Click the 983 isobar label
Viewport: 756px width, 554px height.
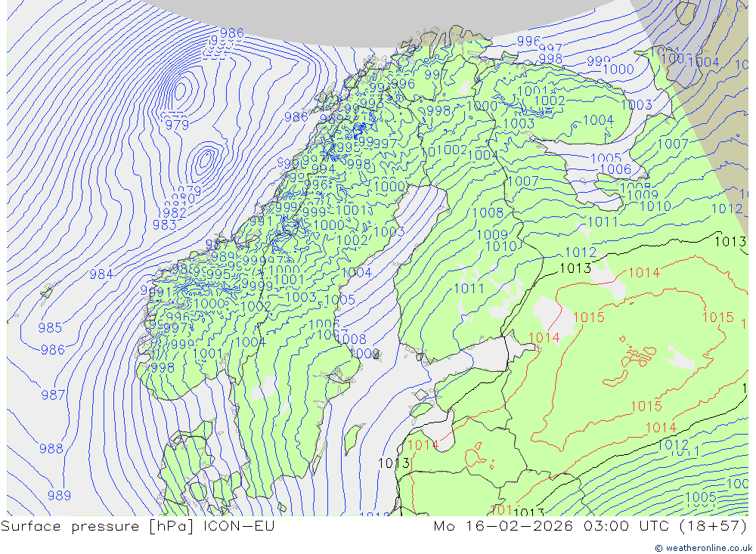coord(164,225)
